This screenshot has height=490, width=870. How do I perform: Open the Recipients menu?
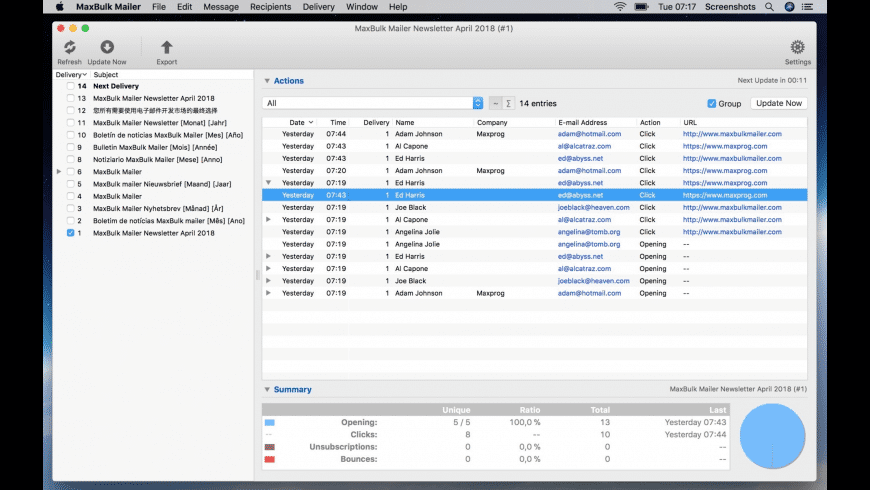click(x=270, y=7)
